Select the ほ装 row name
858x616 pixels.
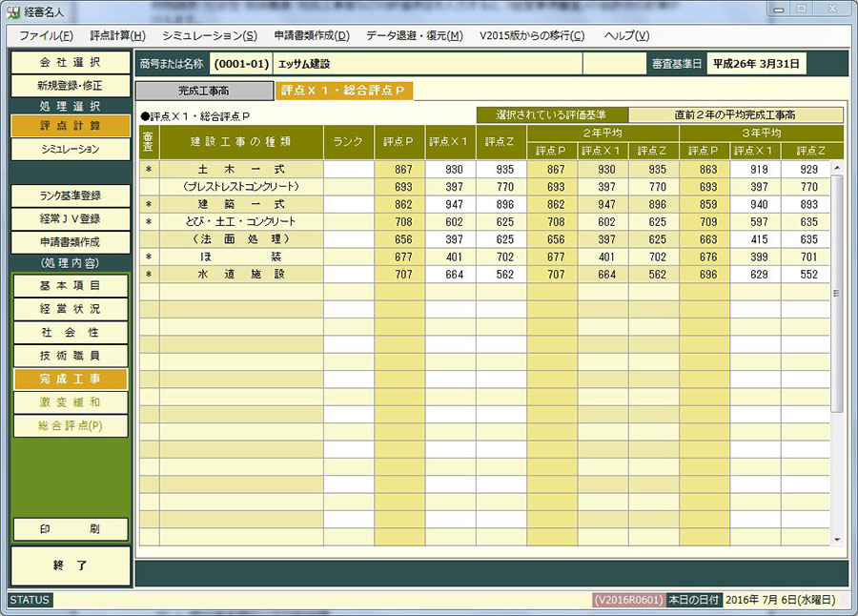(241, 257)
